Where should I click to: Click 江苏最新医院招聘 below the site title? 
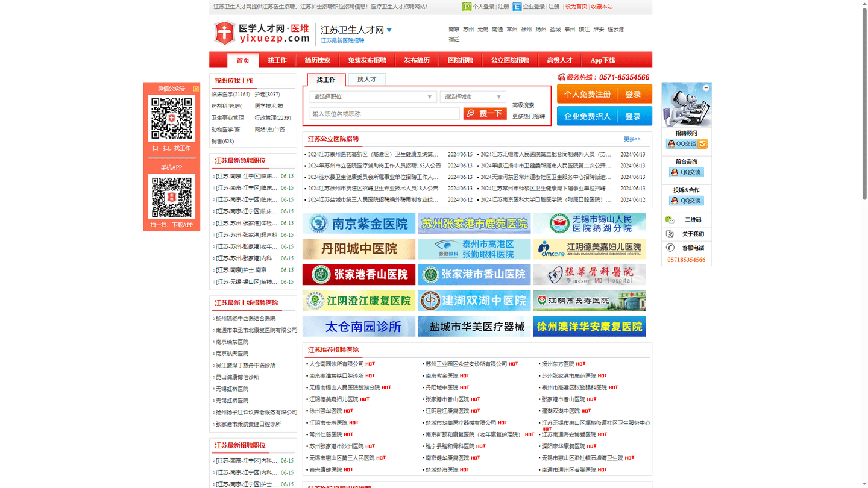click(342, 40)
